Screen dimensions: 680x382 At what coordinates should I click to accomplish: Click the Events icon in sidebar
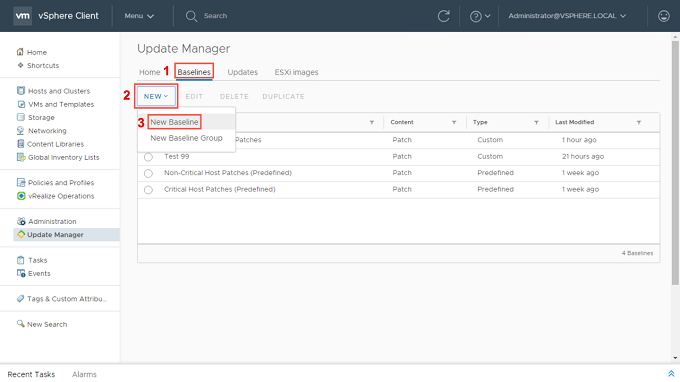[21, 273]
